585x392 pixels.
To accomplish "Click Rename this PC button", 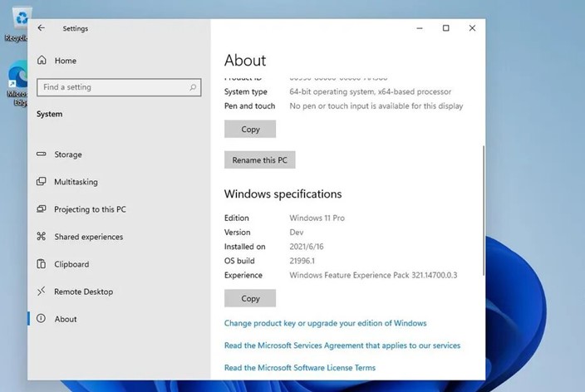I will tap(259, 160).
